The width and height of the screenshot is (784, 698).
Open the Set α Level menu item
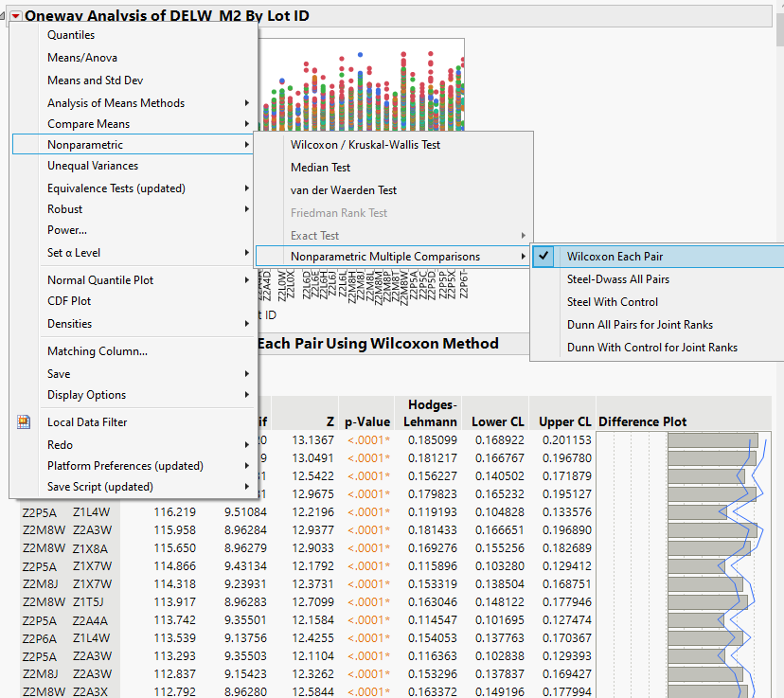(x=74, y=253)
